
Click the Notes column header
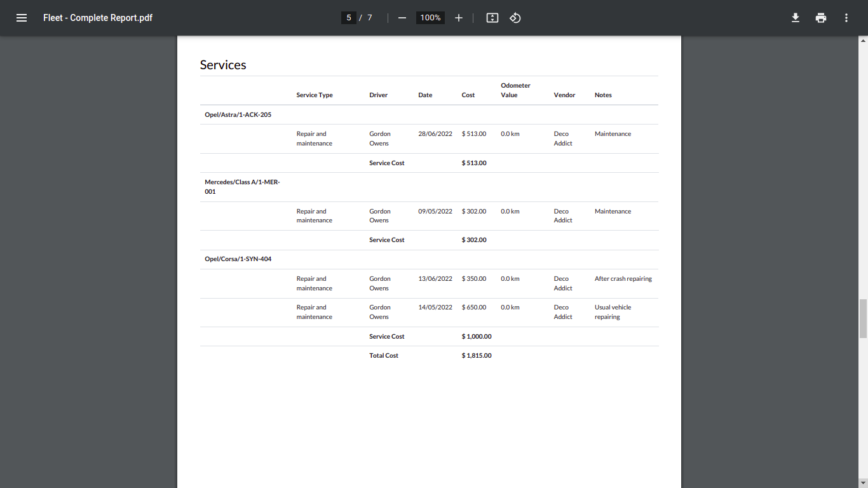(603, 95)
